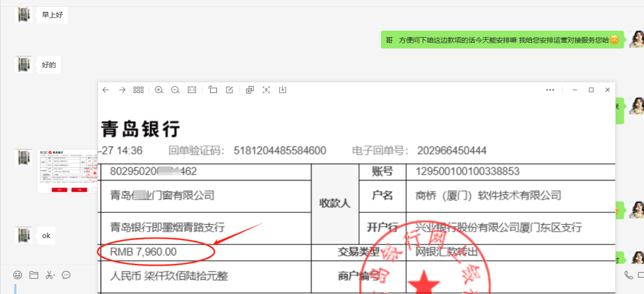Click the send file folder icon

[34, 275]
